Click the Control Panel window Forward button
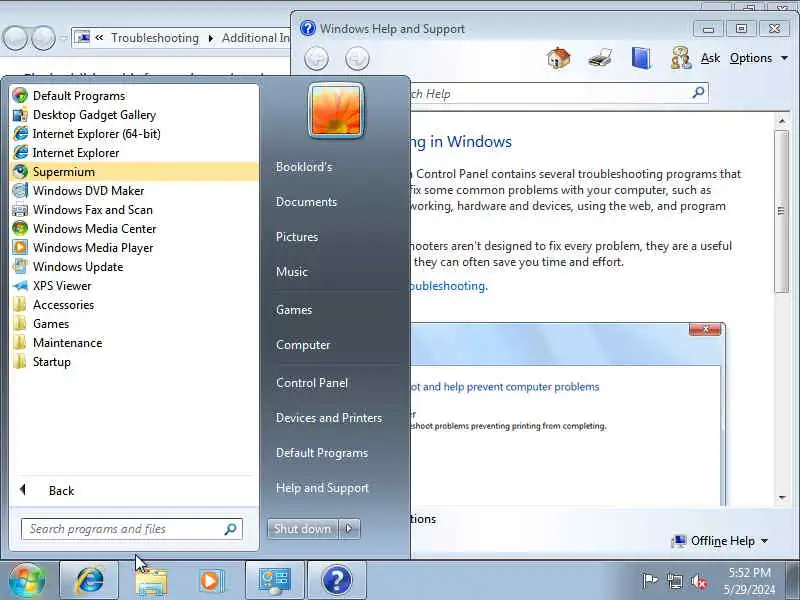This screenshot has height=600, width=800. click(x=43, y=38)
